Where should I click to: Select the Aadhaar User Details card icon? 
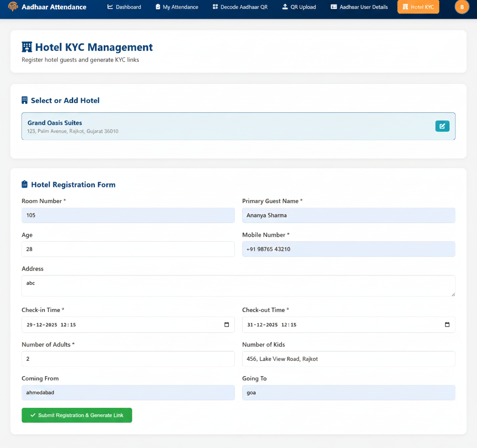click(334, 7)
